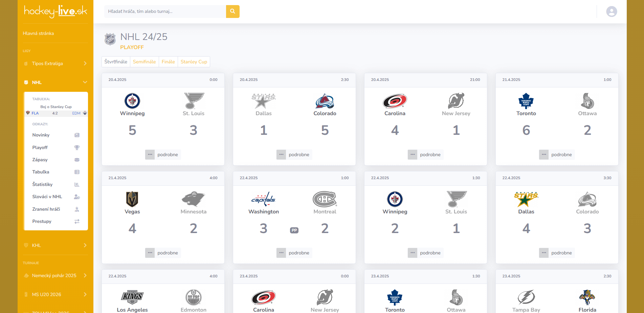The height and width of the screenshot is (313, 644).
Task: Open podrobne for Carolina 4–1 New Jersey
Action: tap(425, 154)
